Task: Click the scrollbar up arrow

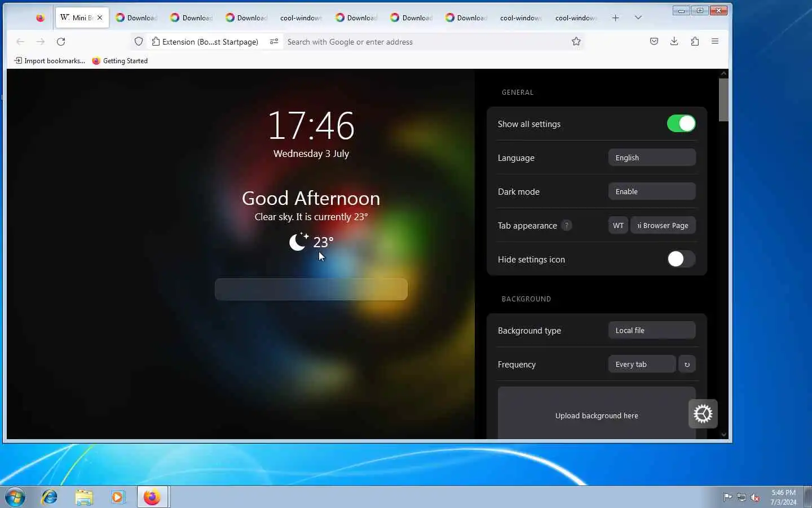Action: pyautogui.click(x=723, y=73)
